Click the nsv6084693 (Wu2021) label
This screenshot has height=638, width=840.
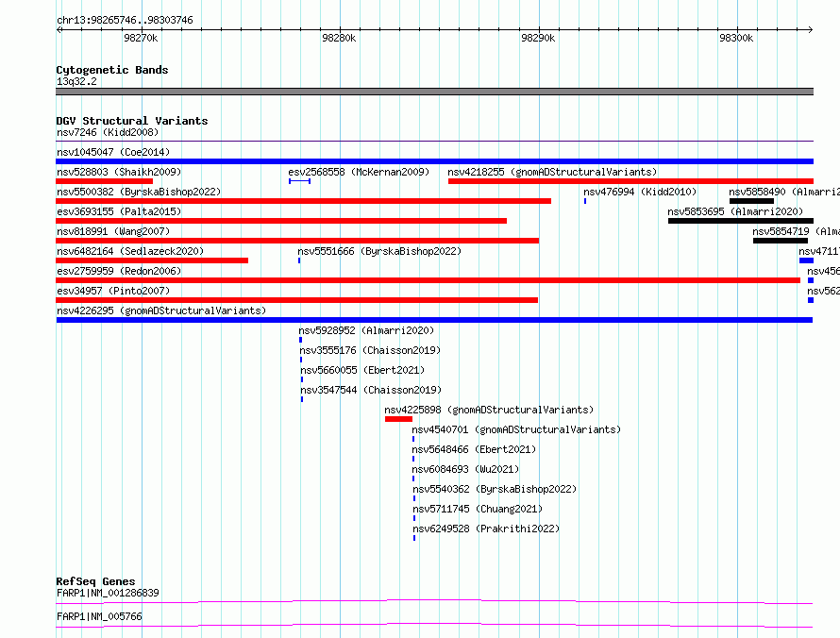point(465,469)
